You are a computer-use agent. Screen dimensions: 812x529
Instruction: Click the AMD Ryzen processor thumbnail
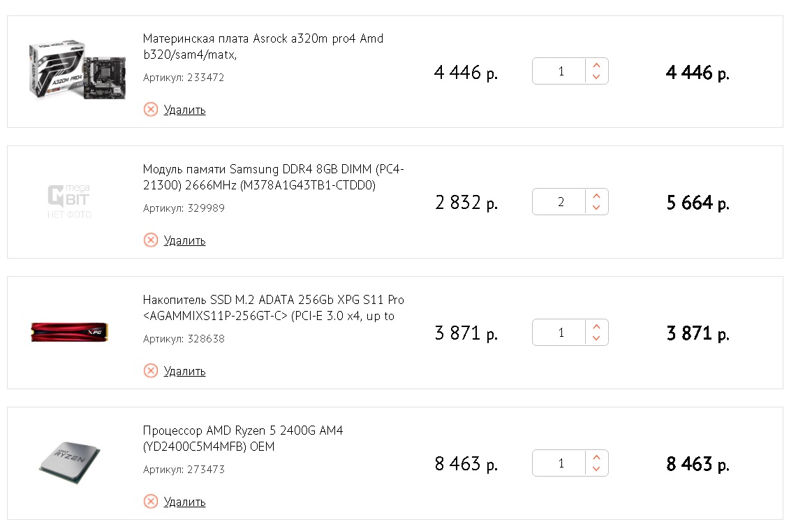(x=68, y=461)
